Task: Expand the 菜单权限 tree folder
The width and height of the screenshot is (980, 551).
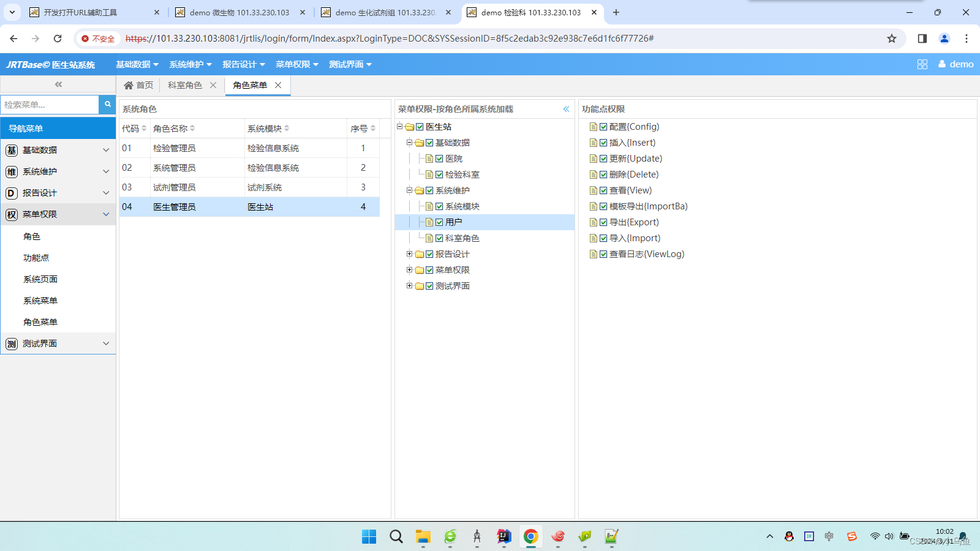Action: [409, 269]
